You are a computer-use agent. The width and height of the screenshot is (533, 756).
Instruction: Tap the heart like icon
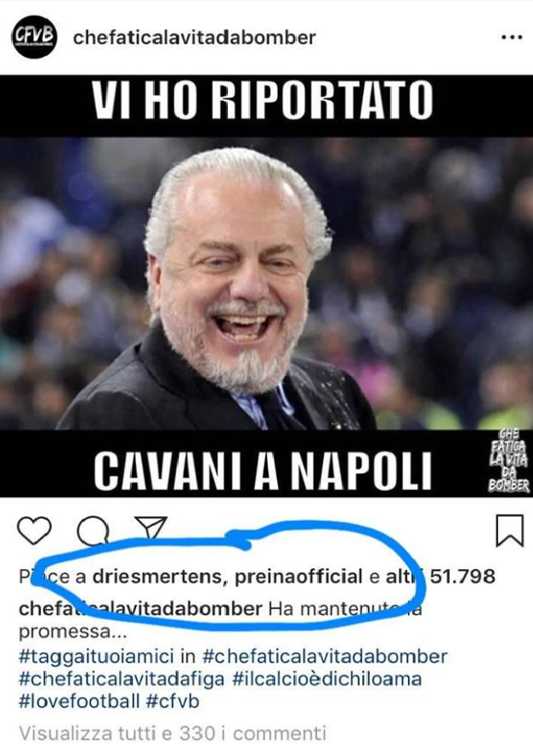(34, 531)
